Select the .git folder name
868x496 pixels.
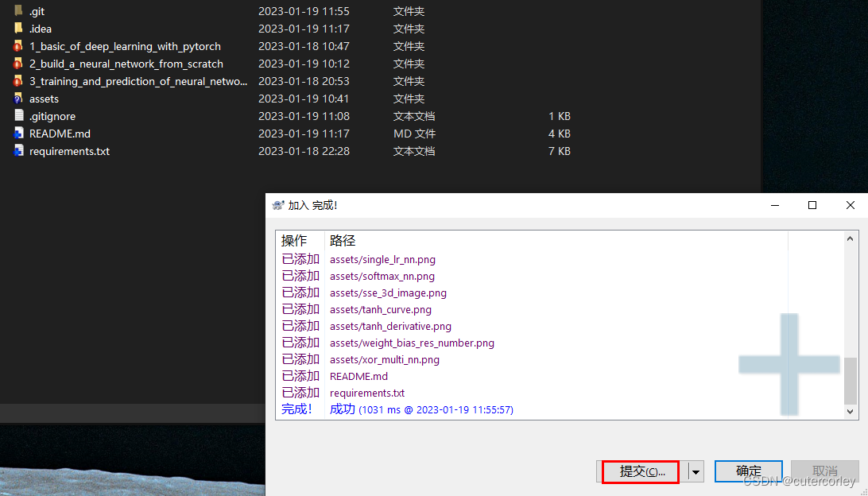coord(37,11)
